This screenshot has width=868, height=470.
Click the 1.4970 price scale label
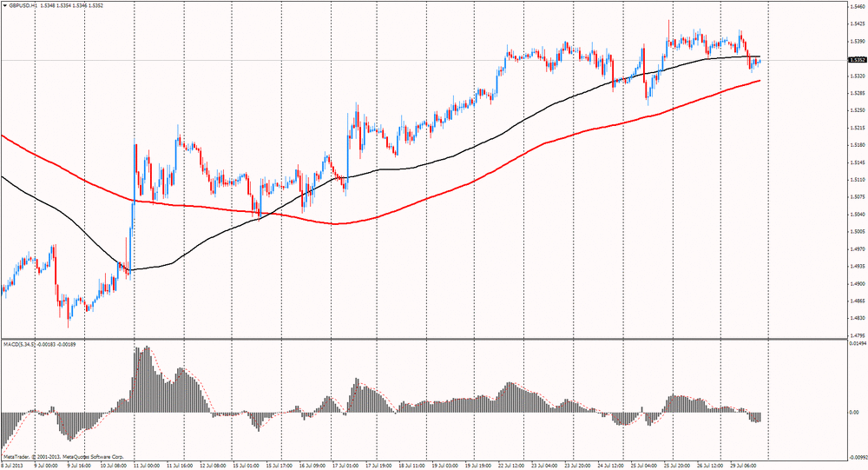[857, 248]
